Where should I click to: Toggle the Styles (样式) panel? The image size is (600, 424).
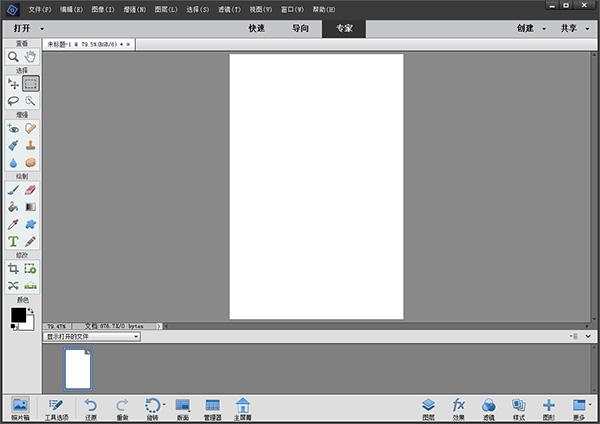pyautogui.click(x=519, y=409)
